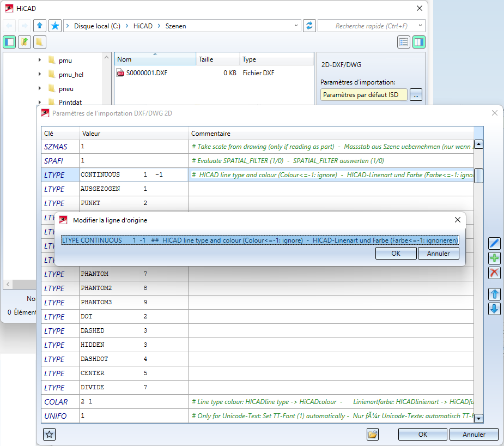
Task: Select the pneu folder in tree
Action: coord(66,89)
